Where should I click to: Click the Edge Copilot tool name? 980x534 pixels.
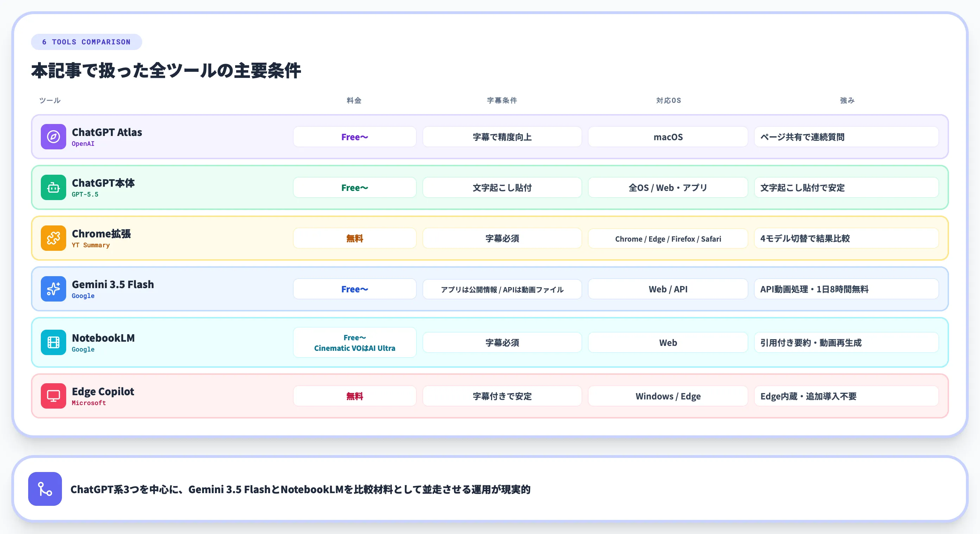coord(103,392)
